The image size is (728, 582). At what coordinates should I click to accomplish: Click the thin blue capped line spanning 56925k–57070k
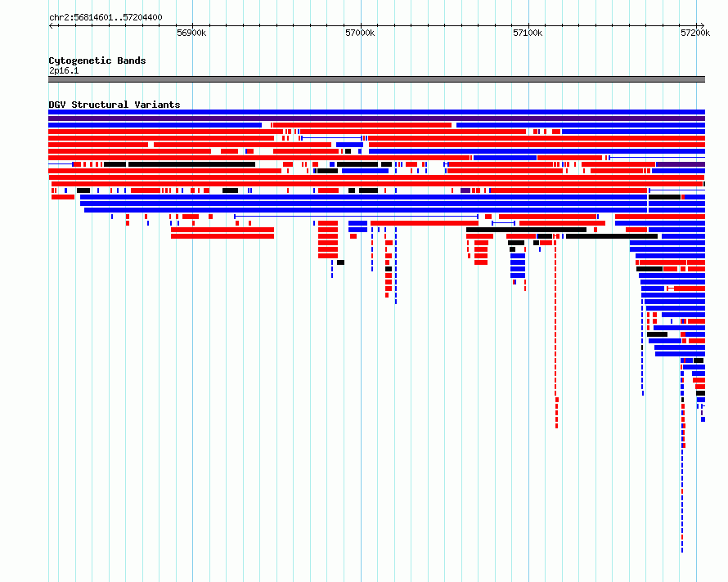click(356, 217)
